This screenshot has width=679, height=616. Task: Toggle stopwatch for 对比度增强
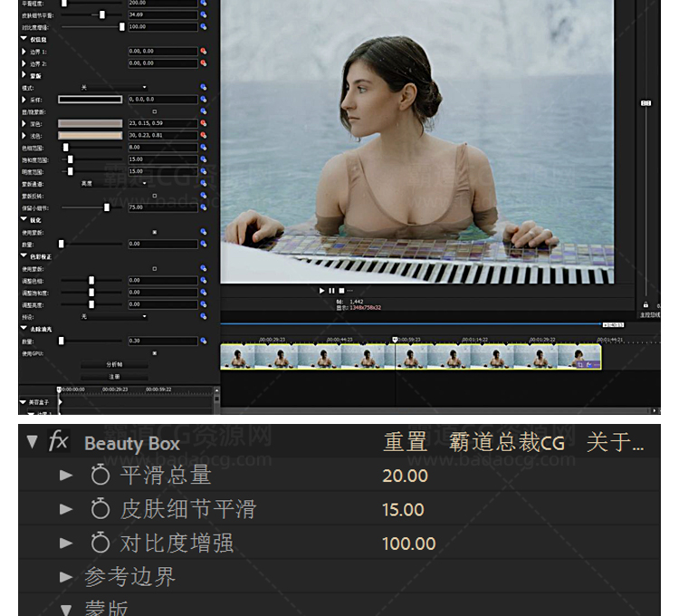(x=100, y=543)
